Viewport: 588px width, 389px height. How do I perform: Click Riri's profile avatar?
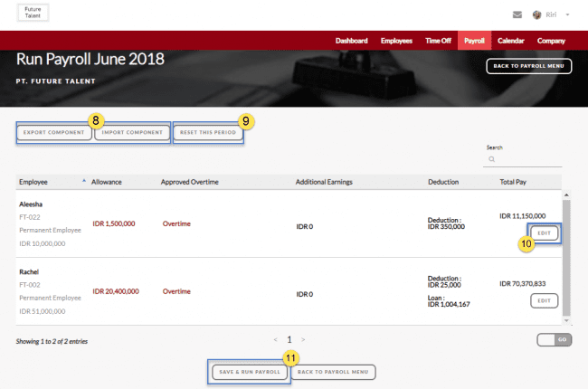pos(537,14)
